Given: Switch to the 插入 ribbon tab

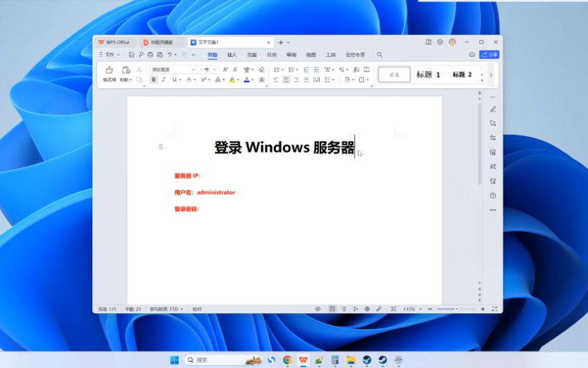Looking at the screenshot, I should pyautogui.click(x=232, y=55).
